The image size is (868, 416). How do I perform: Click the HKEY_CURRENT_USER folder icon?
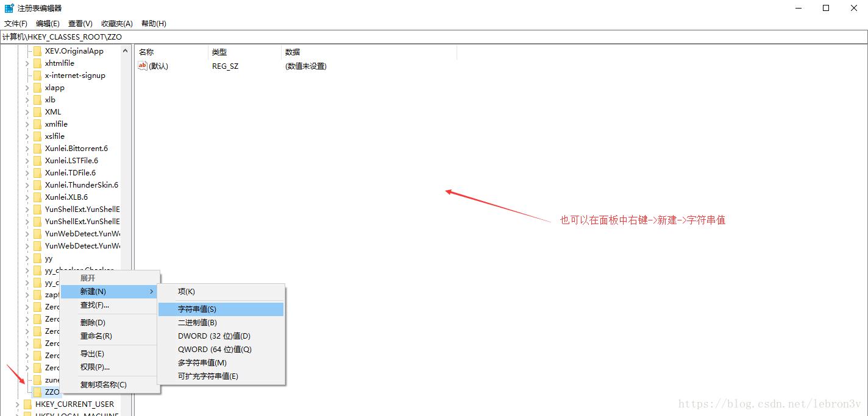tap(27, 404)
